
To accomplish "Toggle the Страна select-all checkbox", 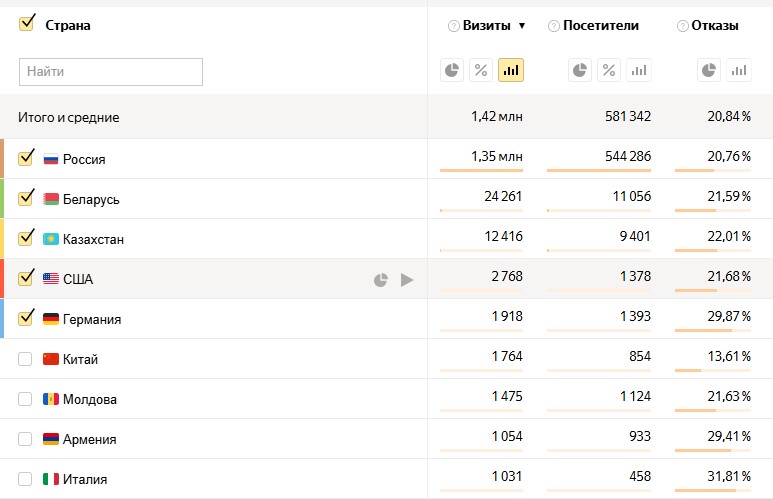I will tap(27, 24).
